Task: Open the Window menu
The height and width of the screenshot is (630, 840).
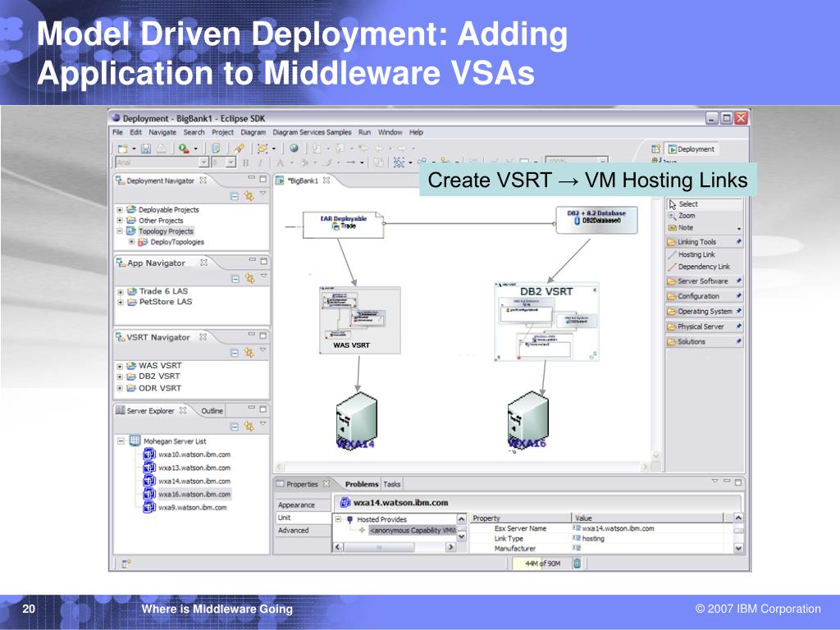Action: click(390, 132)
